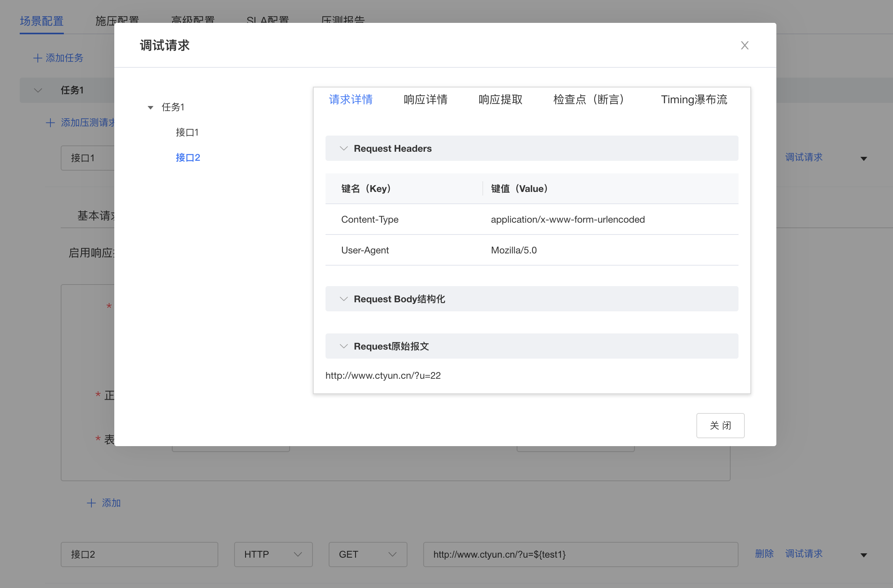Collapse the Request Body结构化 section chevron
This screenshot has height=588, width=893.
(344, 299)
